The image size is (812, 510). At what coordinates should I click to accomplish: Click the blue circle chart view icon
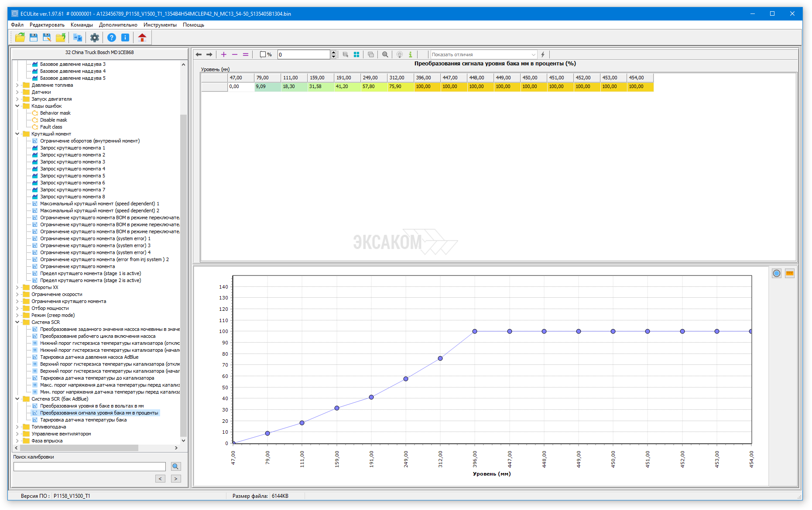[777, 273]
